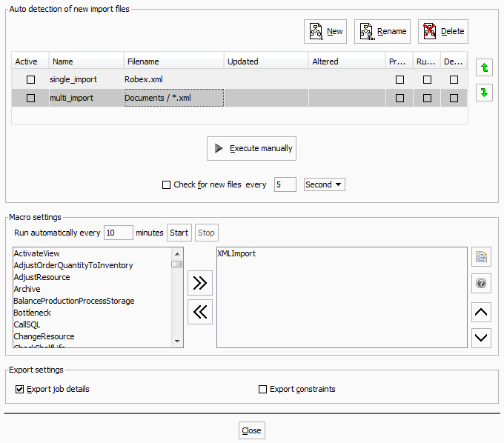This screenshot has width=504, height=443.
Task: Move import row up with green arrow
Action: click(x=484, y=68)
